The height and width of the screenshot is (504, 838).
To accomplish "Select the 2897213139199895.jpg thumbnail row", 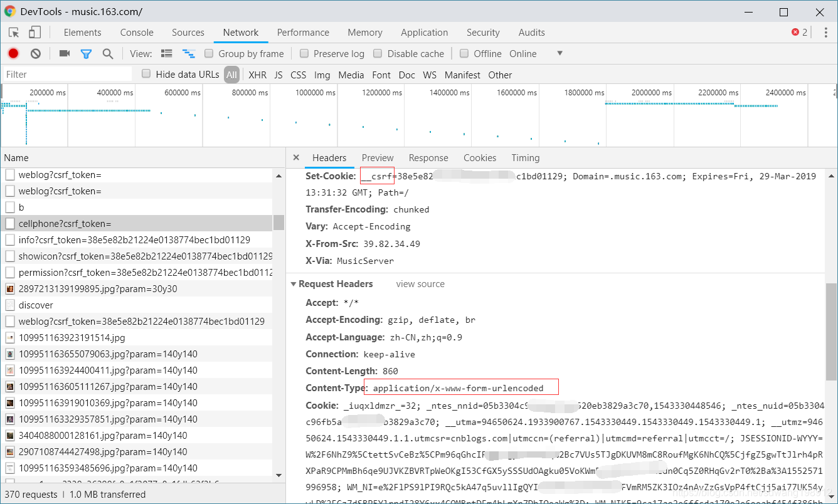I will (137, 289).
